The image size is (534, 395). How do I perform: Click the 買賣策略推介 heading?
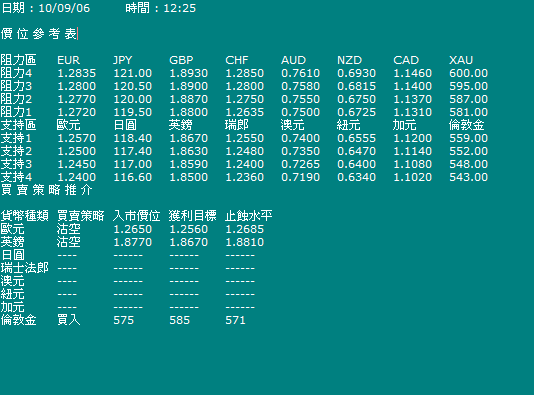47,190
